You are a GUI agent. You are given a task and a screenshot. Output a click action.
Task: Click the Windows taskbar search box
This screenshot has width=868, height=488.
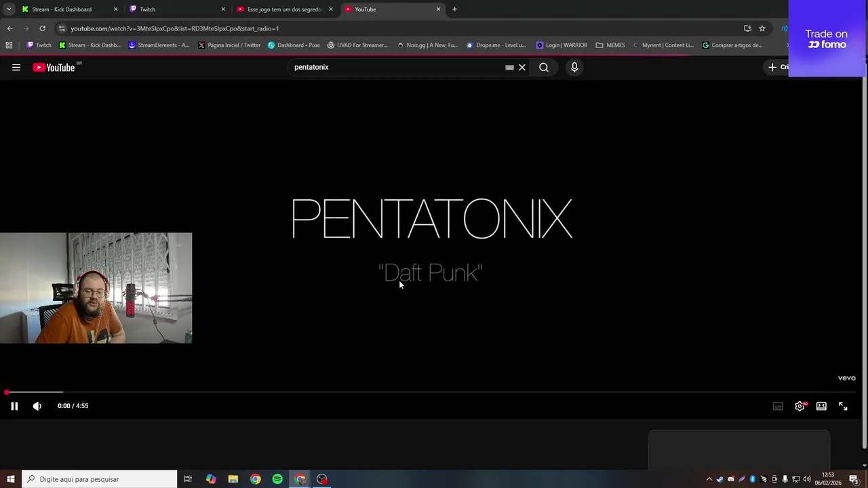[x=99, y=479]
